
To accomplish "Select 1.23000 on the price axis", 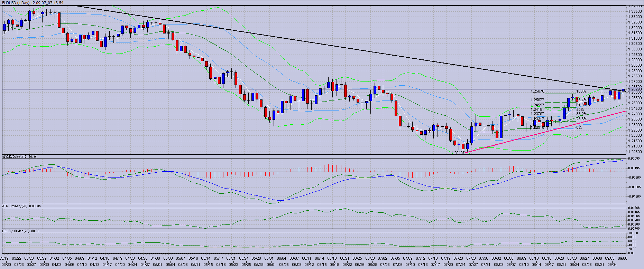I will tap(635, 125).
